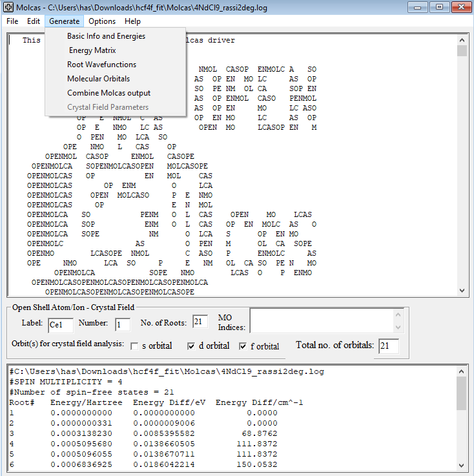Click up arrow of top log scrollbar
This screenshot has width=474, height=476.
click(x=462, y=40)
